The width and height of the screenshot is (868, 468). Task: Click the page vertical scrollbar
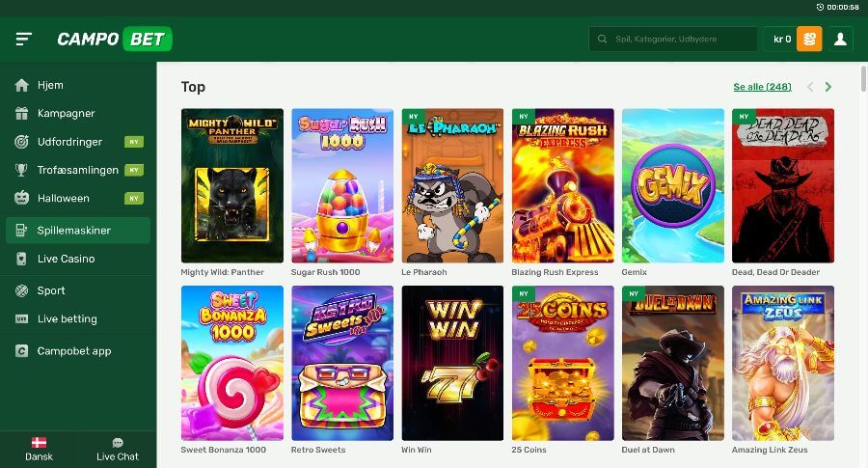(860, 75)
